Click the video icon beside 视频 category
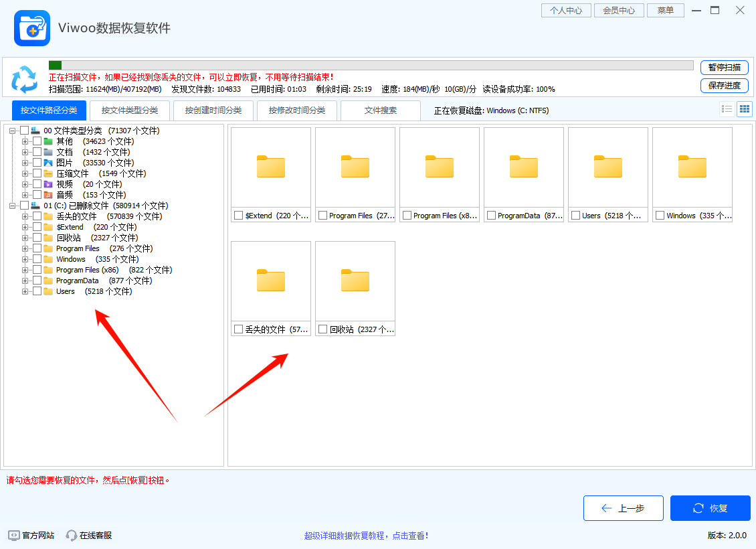Screen dimensions: 756x549 (x=48, y=183)
